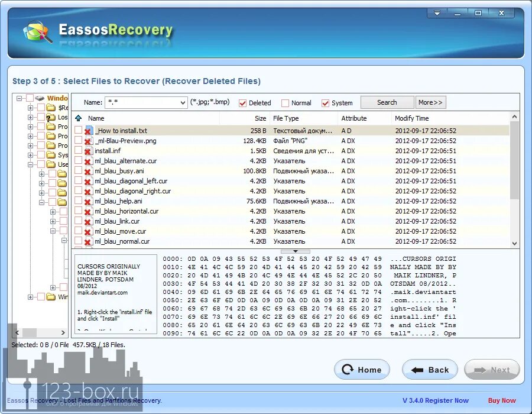The width and height of the screenshot is (532, 414).
Task: Click the Win folder icon in tree
Action: click(51, 297)
